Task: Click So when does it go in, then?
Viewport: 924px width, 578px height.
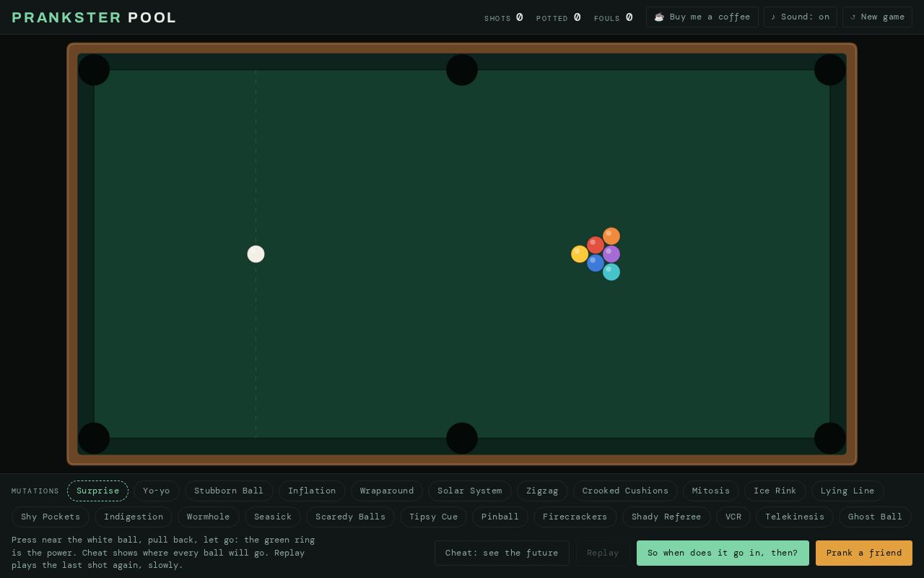Action: tap(723, 553)
